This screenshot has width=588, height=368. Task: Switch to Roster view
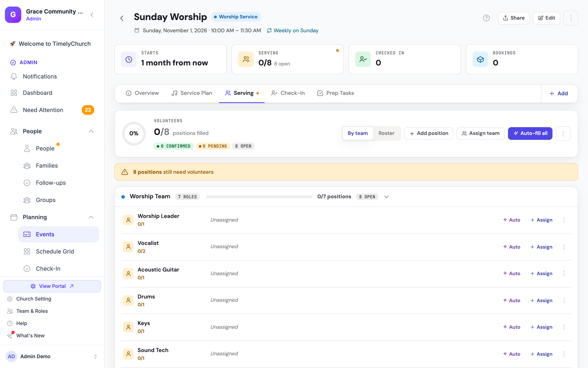pyautogui.click(x=386, y=133)
